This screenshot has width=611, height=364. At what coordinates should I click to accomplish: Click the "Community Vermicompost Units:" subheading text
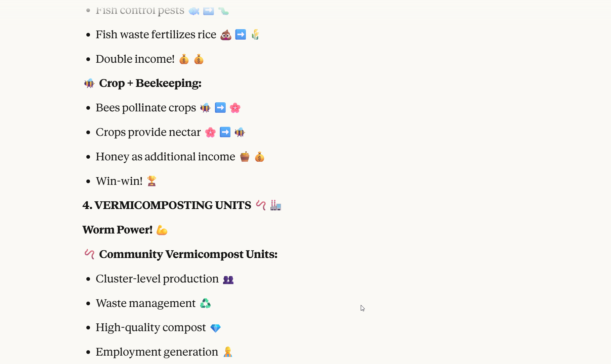point(188,254)
